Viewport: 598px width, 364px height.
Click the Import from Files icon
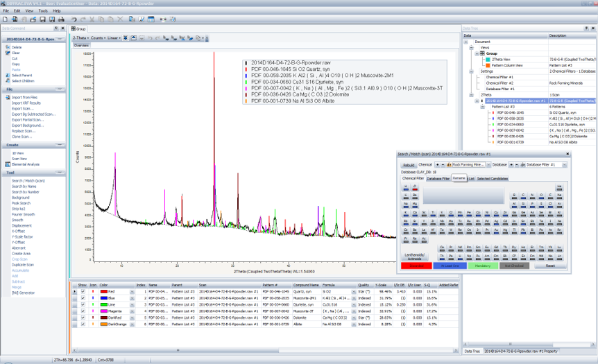click(x=7, y=97)
